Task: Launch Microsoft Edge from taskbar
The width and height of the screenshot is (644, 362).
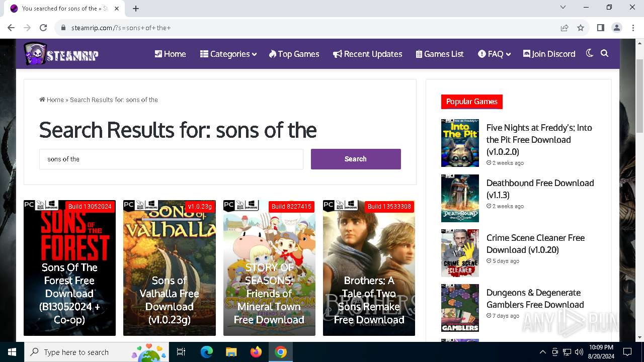Action: (x=207, y=352)
